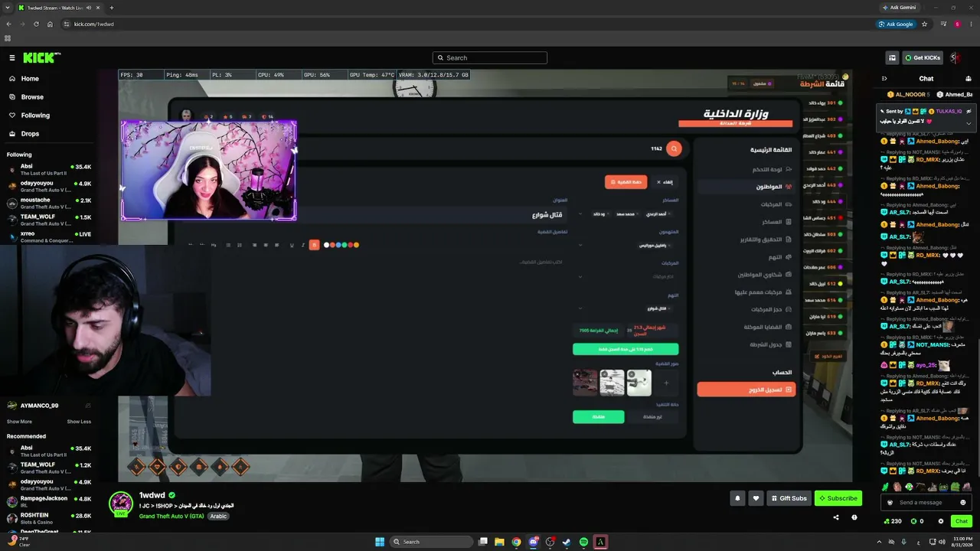Viewport: 980px width, 551px height.
Task: Open Ask Gemini in Chrome title bar
Action: point(899,8)
